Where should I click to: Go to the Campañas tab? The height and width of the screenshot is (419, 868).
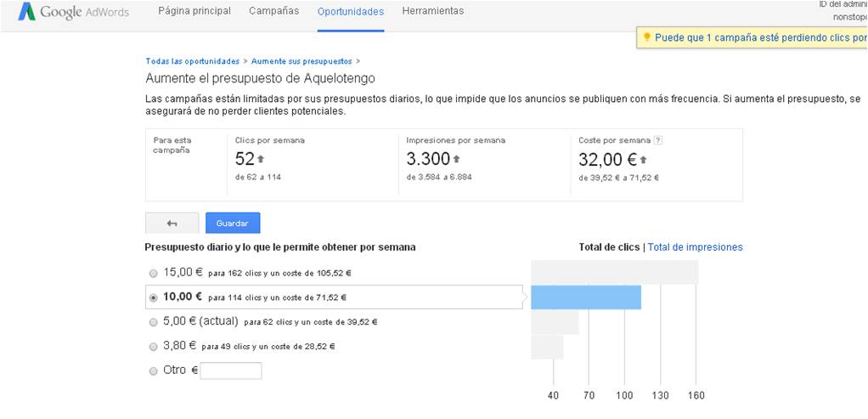[x=274, y=11]
